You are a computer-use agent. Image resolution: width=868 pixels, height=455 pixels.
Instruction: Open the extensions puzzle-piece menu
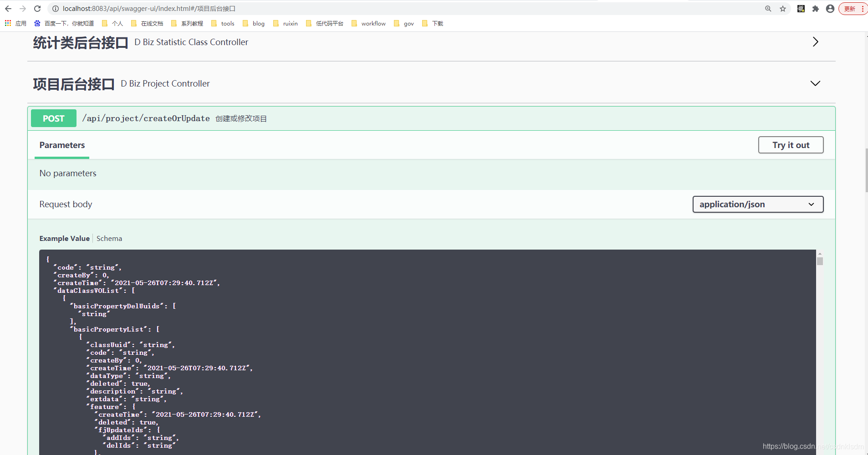pos(816,9)
